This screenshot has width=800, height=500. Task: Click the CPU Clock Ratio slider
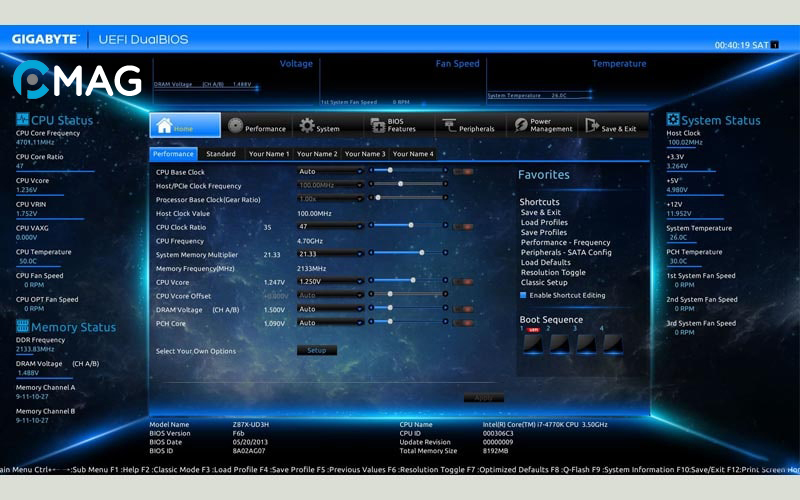[410, 226]
